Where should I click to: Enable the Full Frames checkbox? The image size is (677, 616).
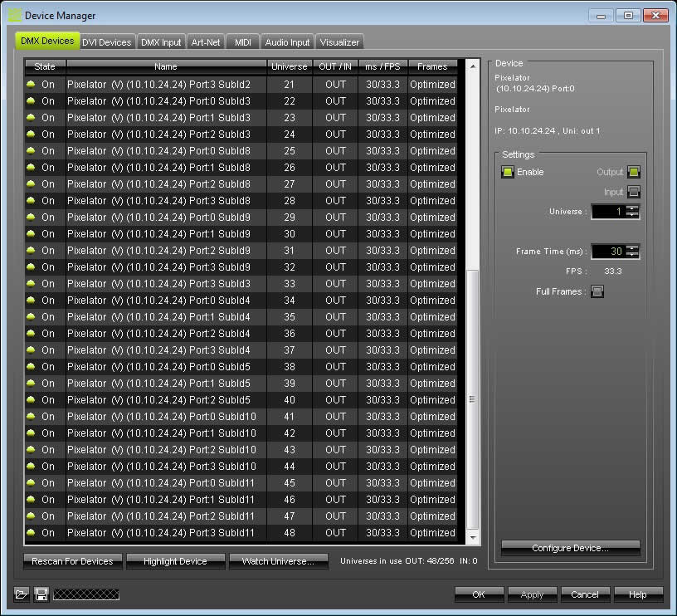(597, 291)
